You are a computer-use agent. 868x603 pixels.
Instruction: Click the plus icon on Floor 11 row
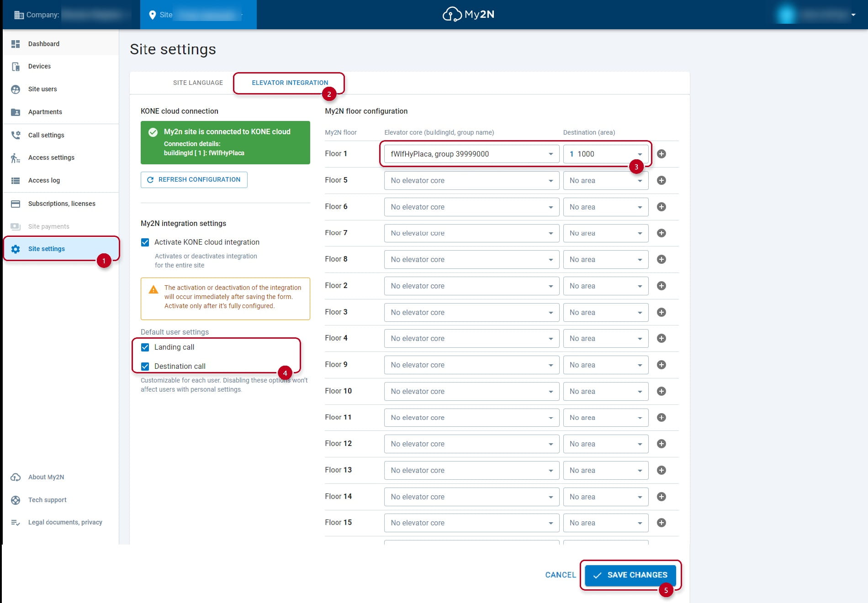(661, 418)
